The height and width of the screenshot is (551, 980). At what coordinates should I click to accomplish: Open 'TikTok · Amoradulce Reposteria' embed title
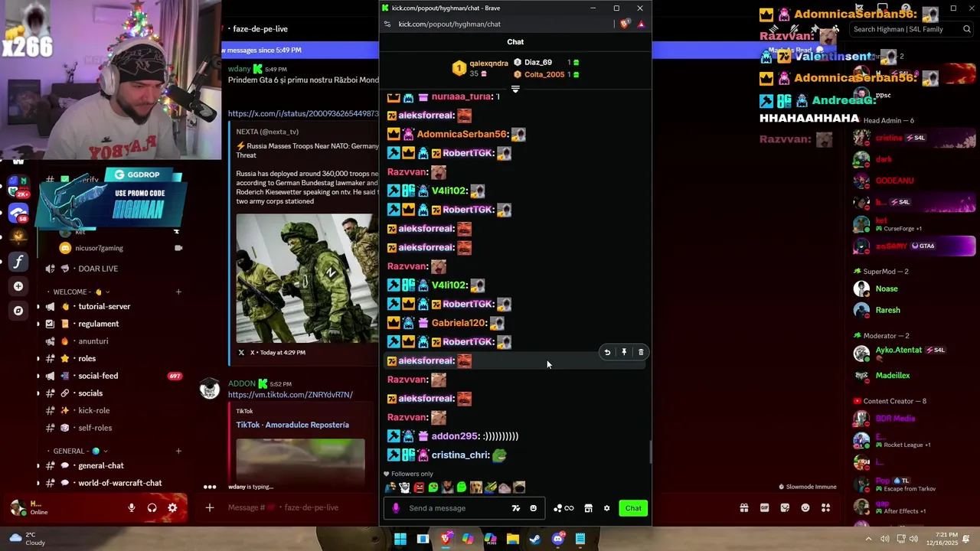pos(292,425)
